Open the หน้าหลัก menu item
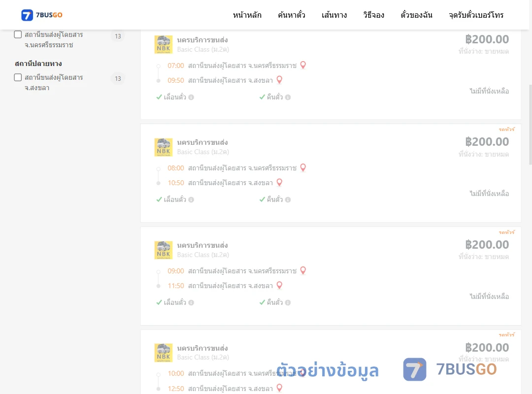 [247, 15]
